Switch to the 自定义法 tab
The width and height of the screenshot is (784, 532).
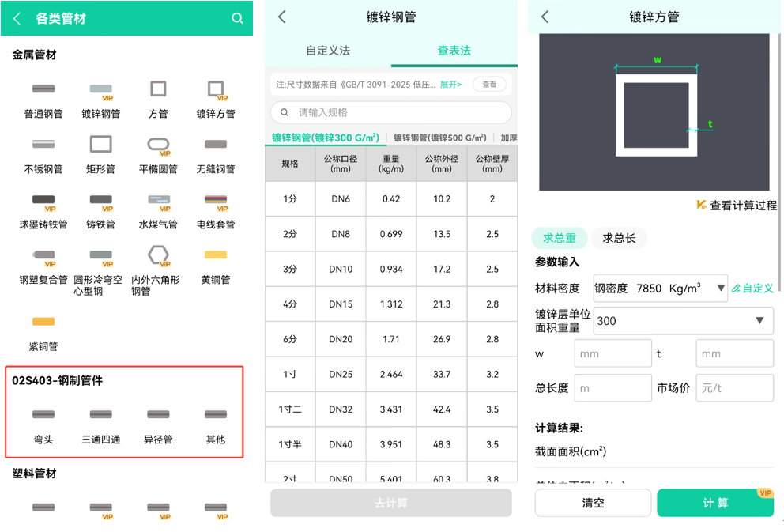click(328, 51)
